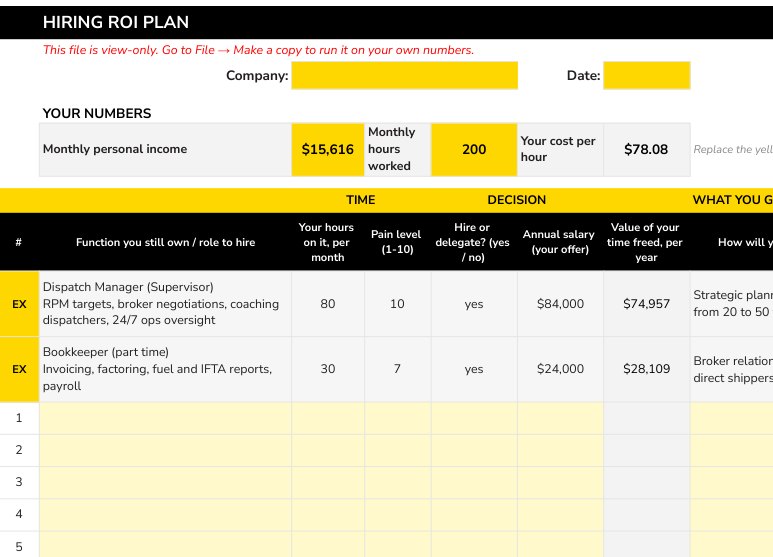The width and height of the screenshot is (773, 557).
Task: Click the Monthly hours worked label
Action: 392,149
